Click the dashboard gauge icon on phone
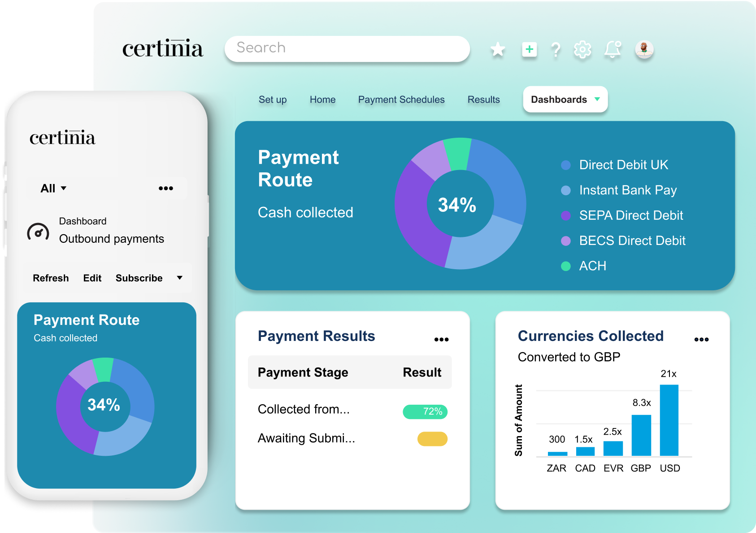This screenshot has width=756, height=533. (38, 232)
